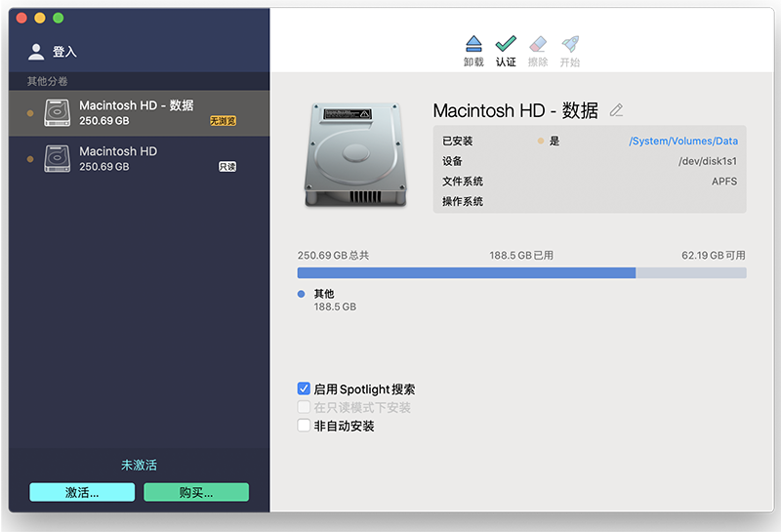This screenshot has width=781, height=532.
Task: Select Macintosh HD 250.69 GB volume row
Action: 139,159
